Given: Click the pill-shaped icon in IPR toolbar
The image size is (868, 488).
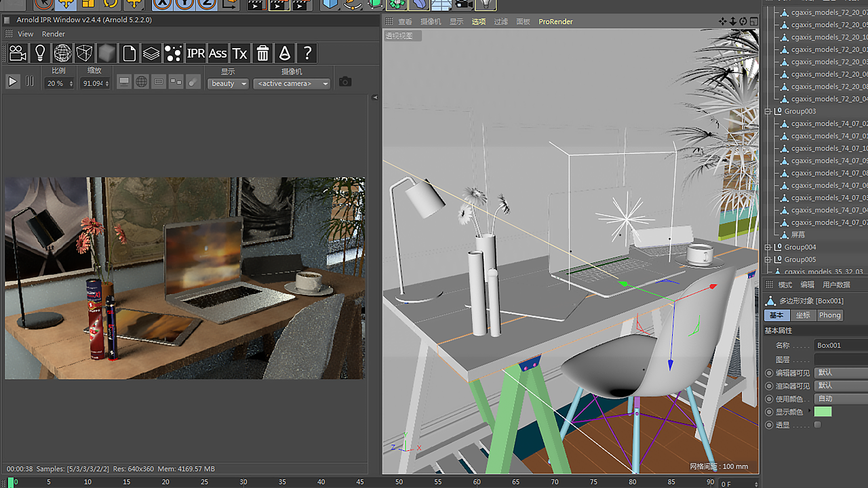Looking at the screenshot, I should [x=193, y=82].
